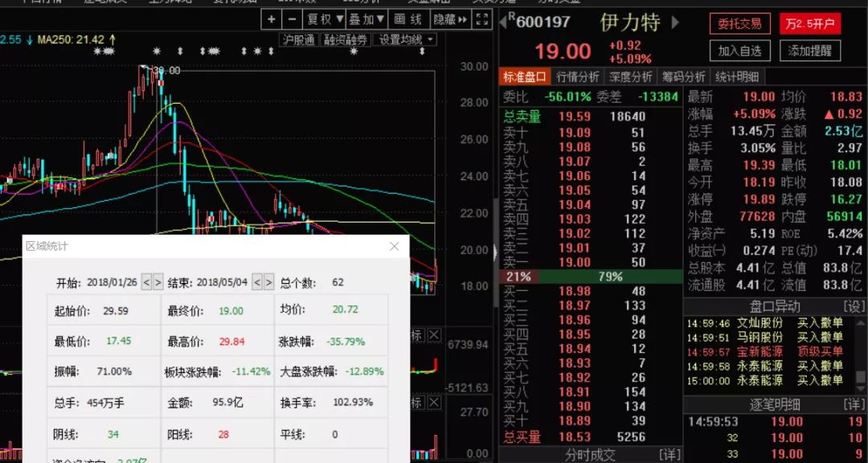The image size is (868, 463).
Task: Switch to 深度分析 tab
Action: [631, 76]
